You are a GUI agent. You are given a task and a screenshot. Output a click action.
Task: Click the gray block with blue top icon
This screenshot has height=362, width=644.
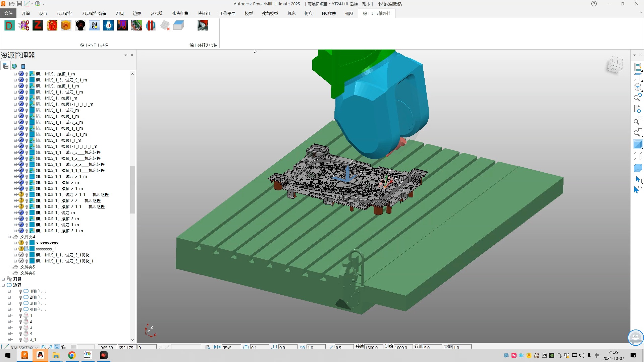pos(179,25)
